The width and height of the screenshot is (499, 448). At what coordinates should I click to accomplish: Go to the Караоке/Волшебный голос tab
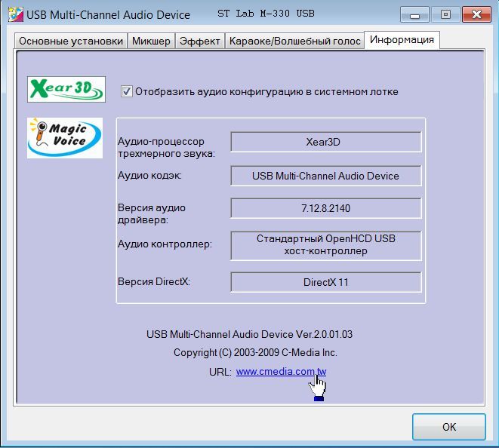[x=294, y=41]
